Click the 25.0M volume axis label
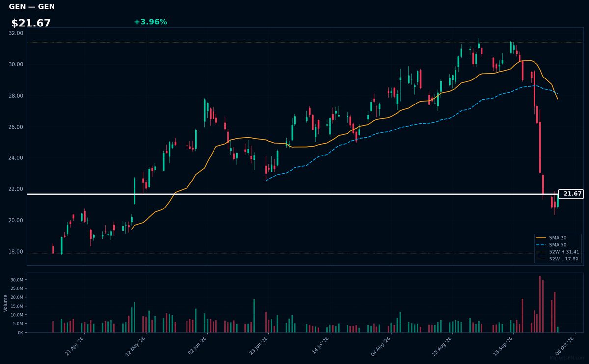The image size is (589, 364). [x=17, y=288]
